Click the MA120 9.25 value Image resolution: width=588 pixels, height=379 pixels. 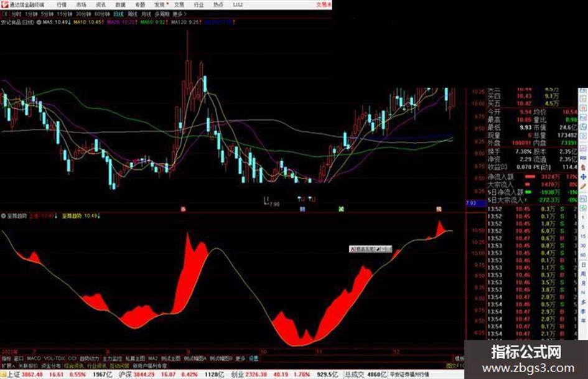click(185, 22)
